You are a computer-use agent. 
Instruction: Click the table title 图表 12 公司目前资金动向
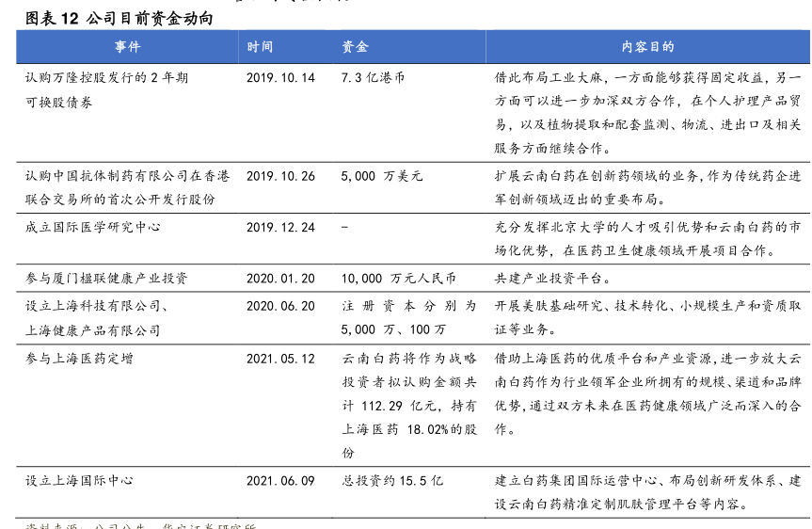pyautogui.click(x=119, y=18)
